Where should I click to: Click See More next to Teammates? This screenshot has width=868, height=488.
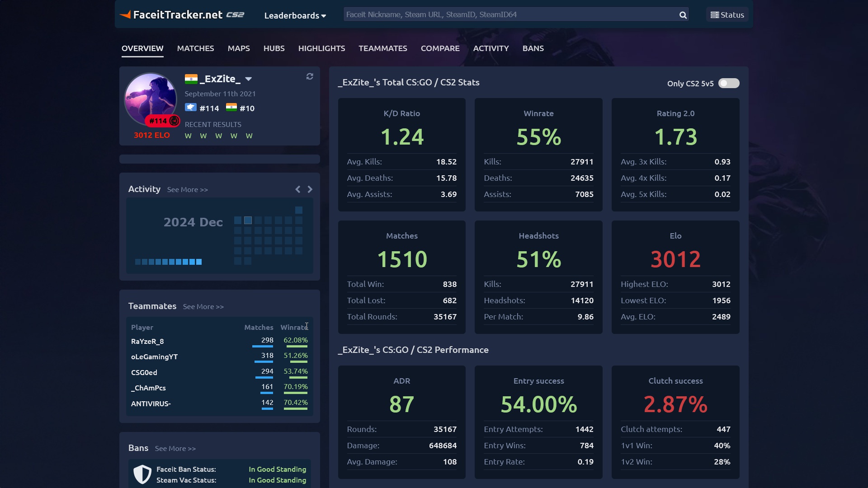[x=203, y=307]
